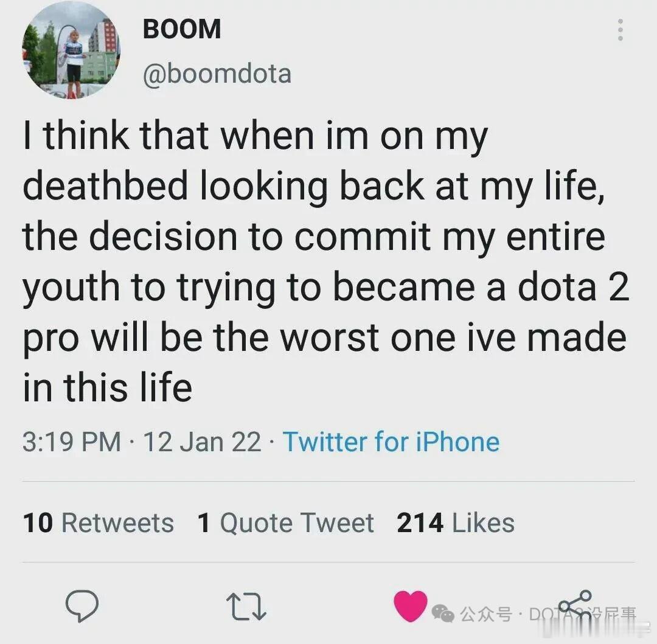Open @boomdota's profile via the handle
The height and width of the screenshot is (644, 657).
219,73
